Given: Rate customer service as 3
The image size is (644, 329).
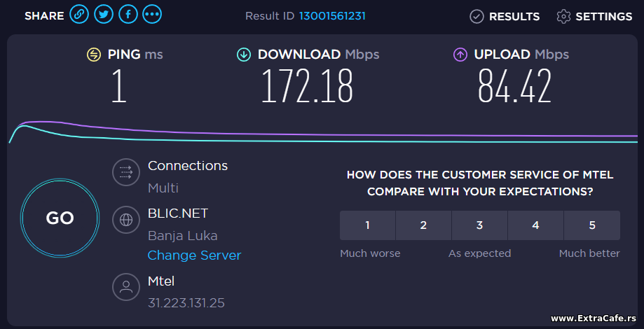Looking at the screenshot, I should pos(479,225).
